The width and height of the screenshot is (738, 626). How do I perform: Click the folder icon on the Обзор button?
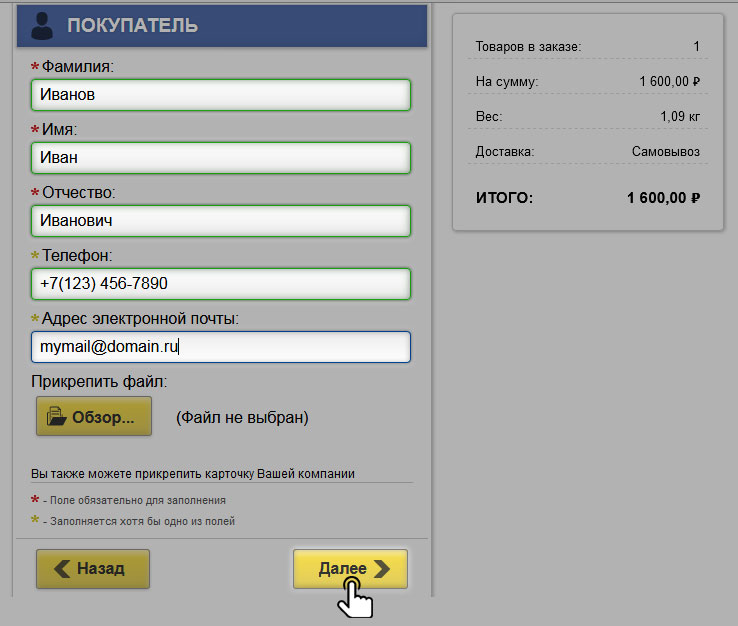pyautogui.click(x=57, y=417)
